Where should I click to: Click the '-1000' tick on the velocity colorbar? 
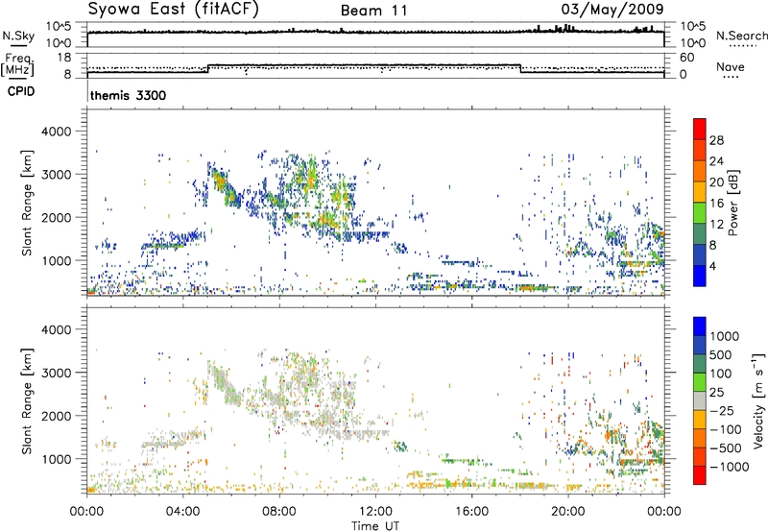click(729, 467)
